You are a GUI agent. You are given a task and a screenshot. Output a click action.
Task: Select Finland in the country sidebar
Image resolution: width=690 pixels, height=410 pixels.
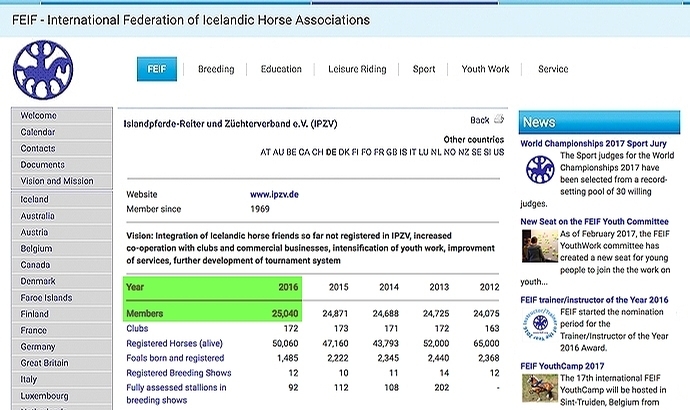[62, 314]
